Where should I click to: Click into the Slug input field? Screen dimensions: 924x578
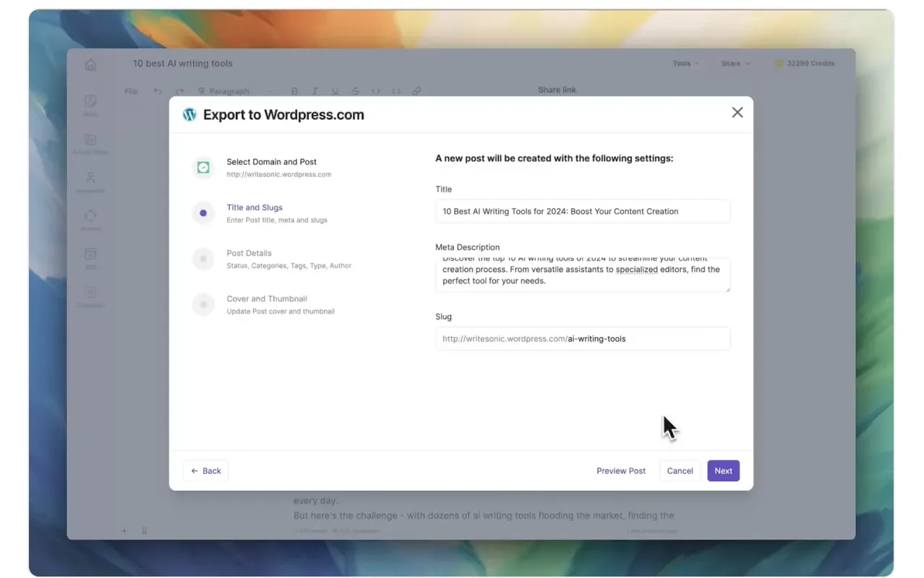[583, 339]
